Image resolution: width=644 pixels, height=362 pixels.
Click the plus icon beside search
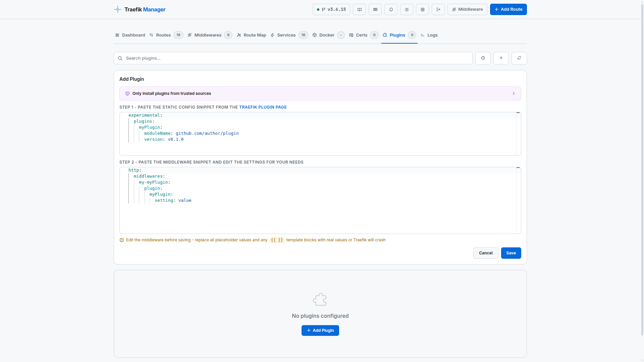(x=501, y=58)
